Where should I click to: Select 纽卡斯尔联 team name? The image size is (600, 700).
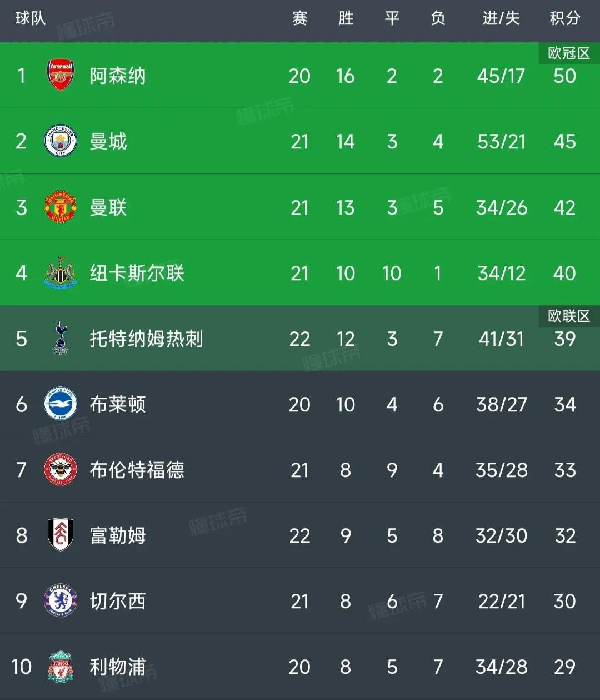coord(137,274)
